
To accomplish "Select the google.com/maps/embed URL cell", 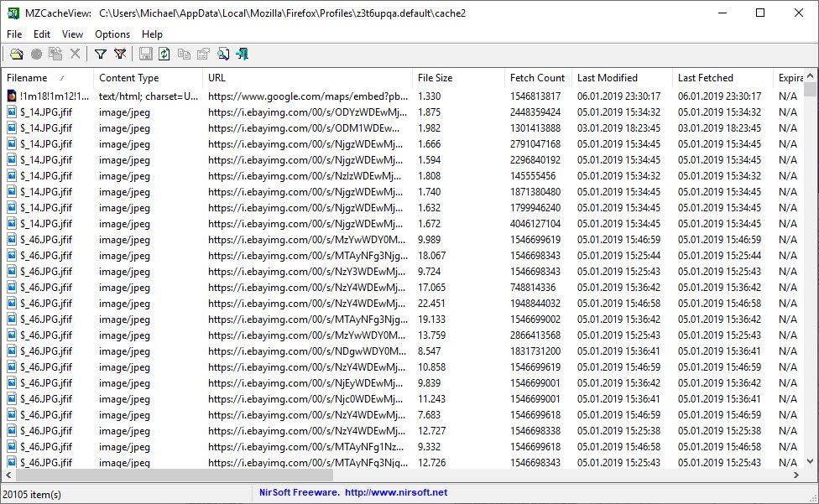I will coord(308,96).
